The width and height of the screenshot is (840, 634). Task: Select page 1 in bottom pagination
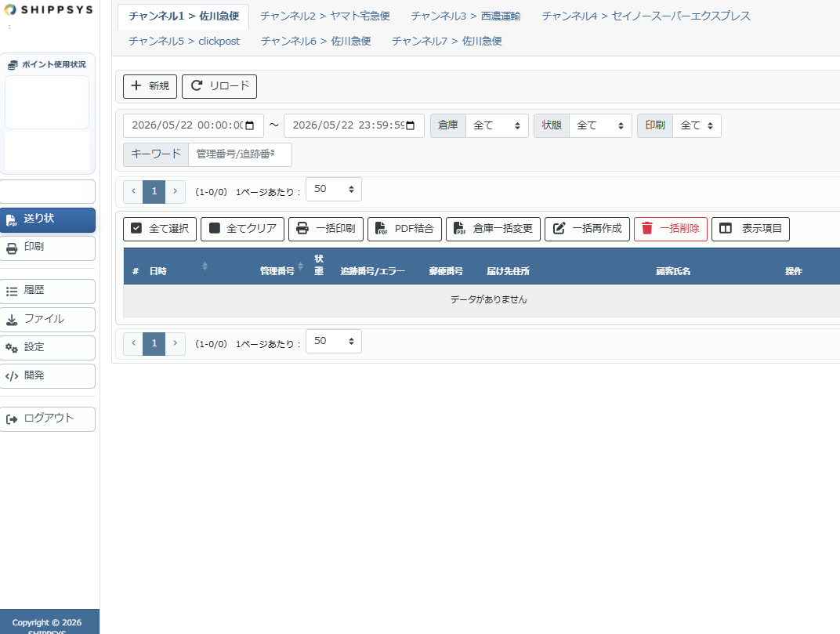(x=154, y=343)
